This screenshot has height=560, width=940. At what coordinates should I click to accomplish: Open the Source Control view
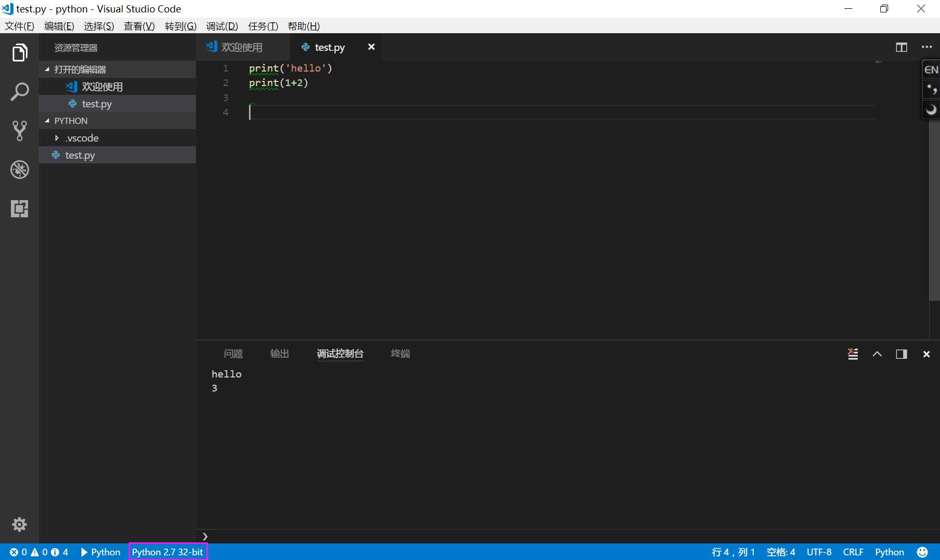tap(19, 131)
